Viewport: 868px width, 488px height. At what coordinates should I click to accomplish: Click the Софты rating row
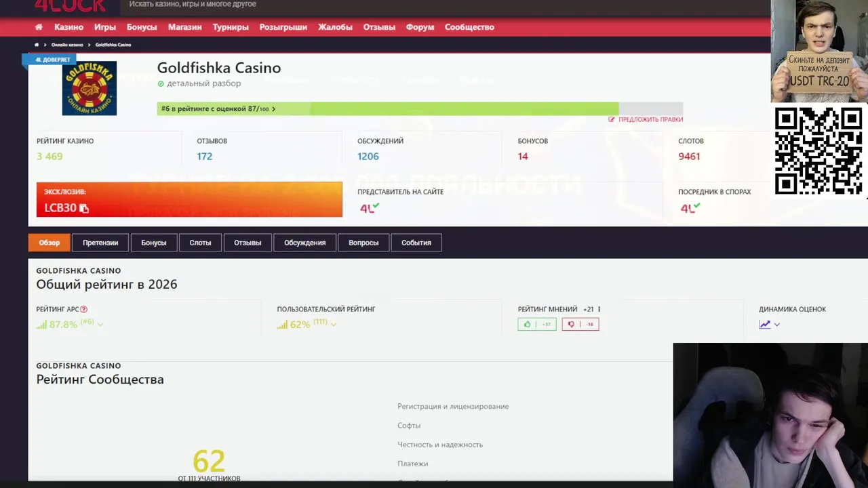tap(409, 426)
